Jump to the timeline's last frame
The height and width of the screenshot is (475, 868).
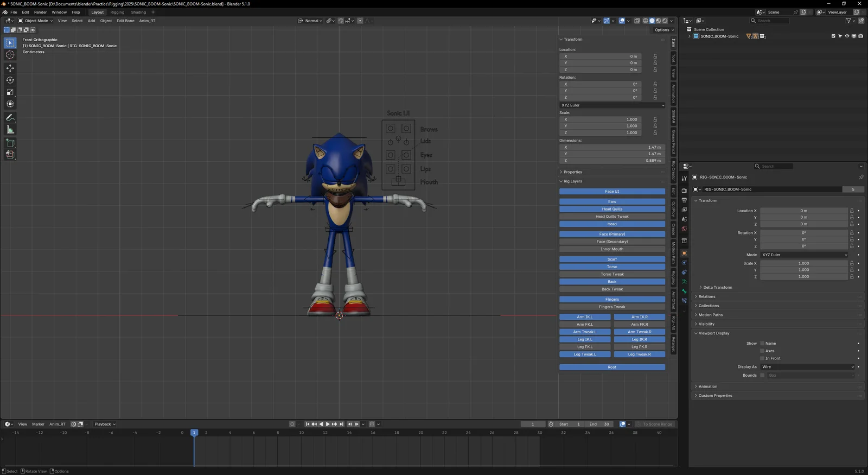[342, 424]
